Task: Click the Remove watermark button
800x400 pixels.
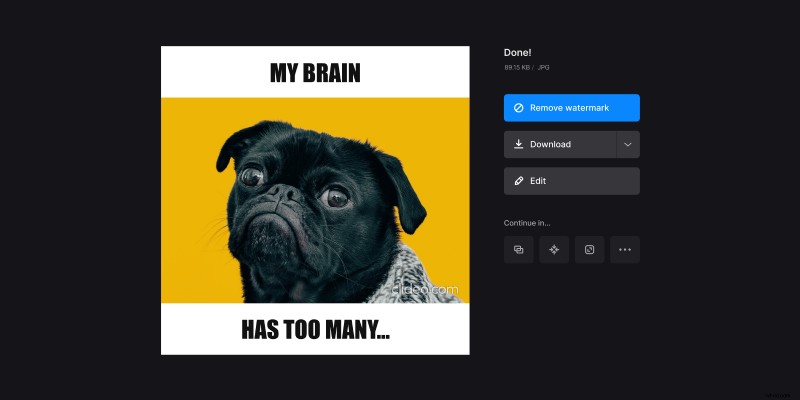Action: click(x=571, y=108)
